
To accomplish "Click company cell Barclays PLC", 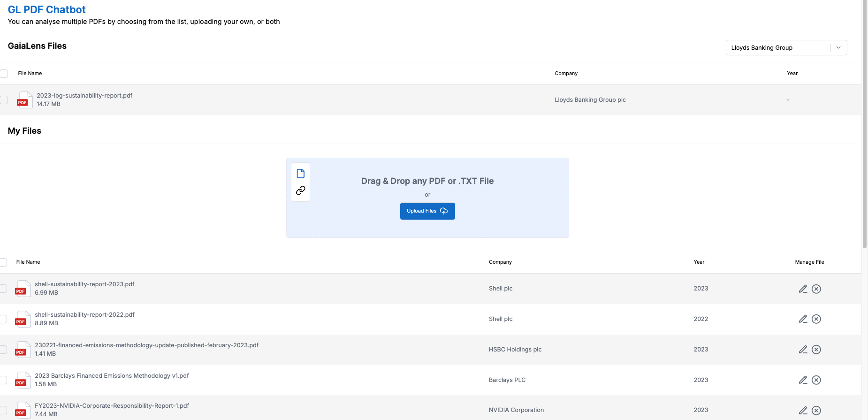I will tap(507, 380).
